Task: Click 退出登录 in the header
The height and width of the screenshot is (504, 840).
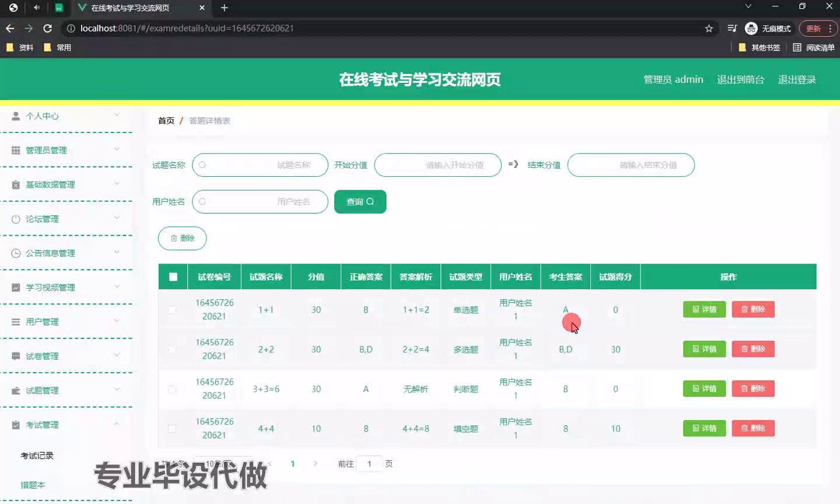Action: (x=797, y=80)
